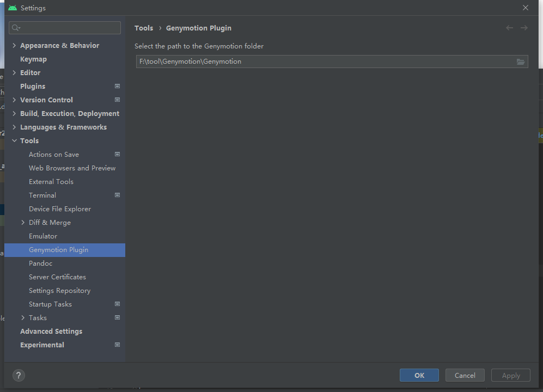Click project-level marker icon beside Tasks
Image resolution: width=543 pixels, height=392 pixels.
coord(118,317)
